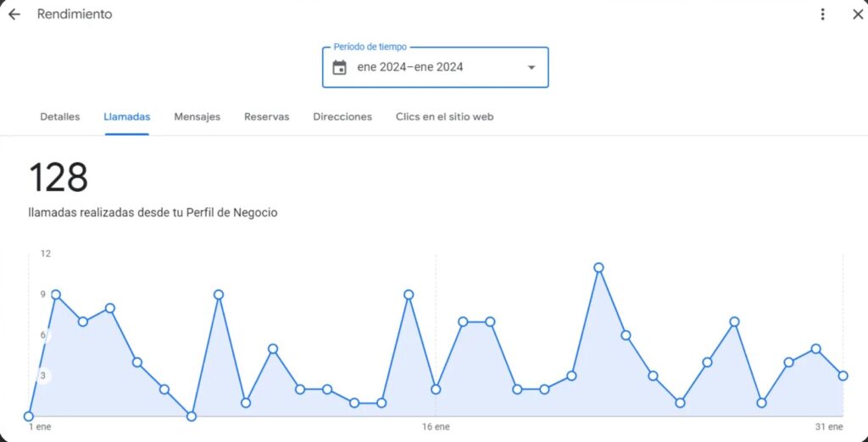The width and height of the screenshot is (868, 442).
Task: Click 'llamadas realizadas desde tu Perfil de Negocio' text
Action: 153,213
